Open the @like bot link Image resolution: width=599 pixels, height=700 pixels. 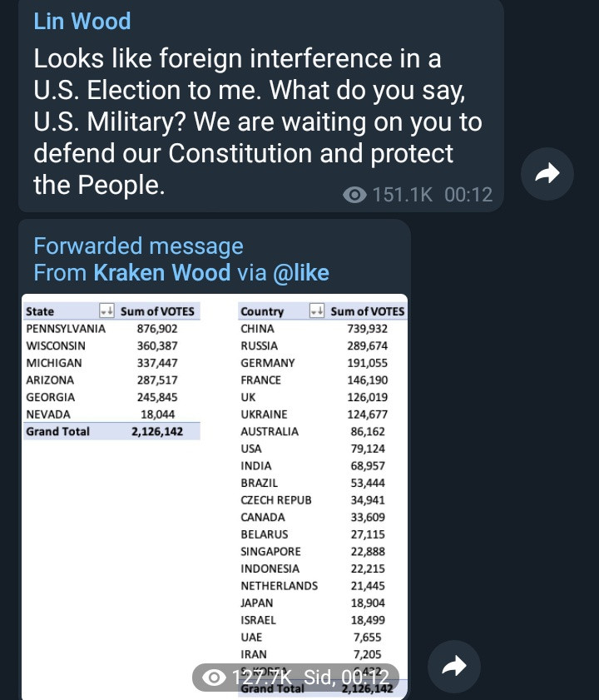pos(301,273)
